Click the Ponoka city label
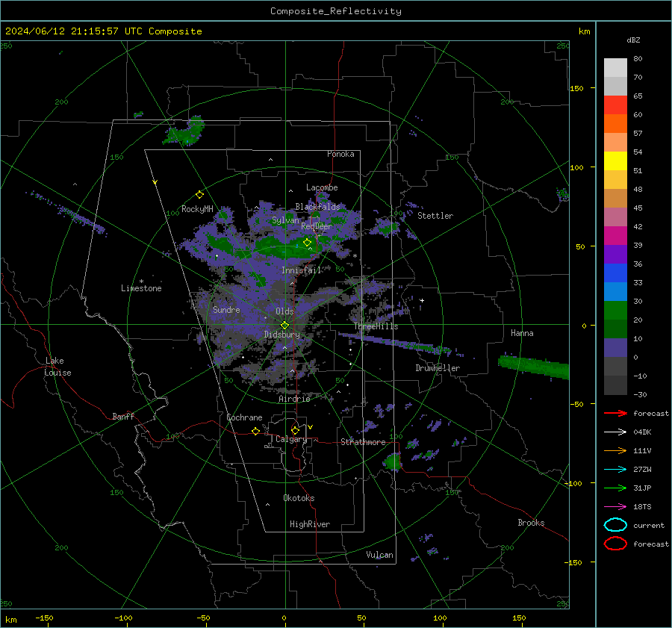672x628 pixels. (x=340, y=154)
